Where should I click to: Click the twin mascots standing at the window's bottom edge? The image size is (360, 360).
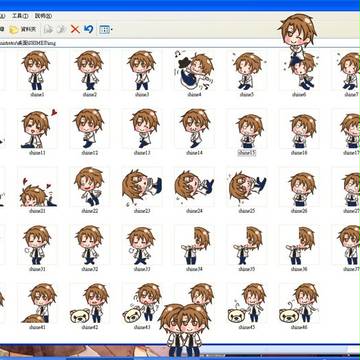[x=184, y=329]
